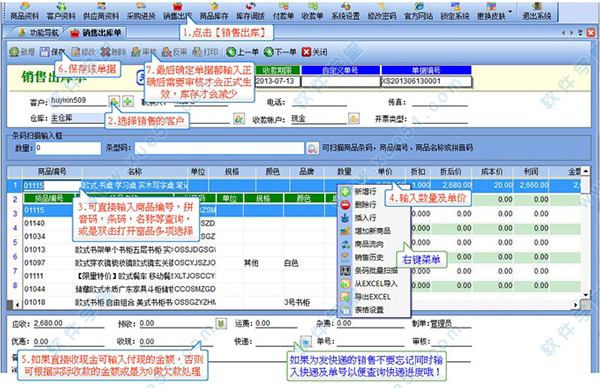Click the grid's vertical scrollbar down arrow

click(586, 294)
